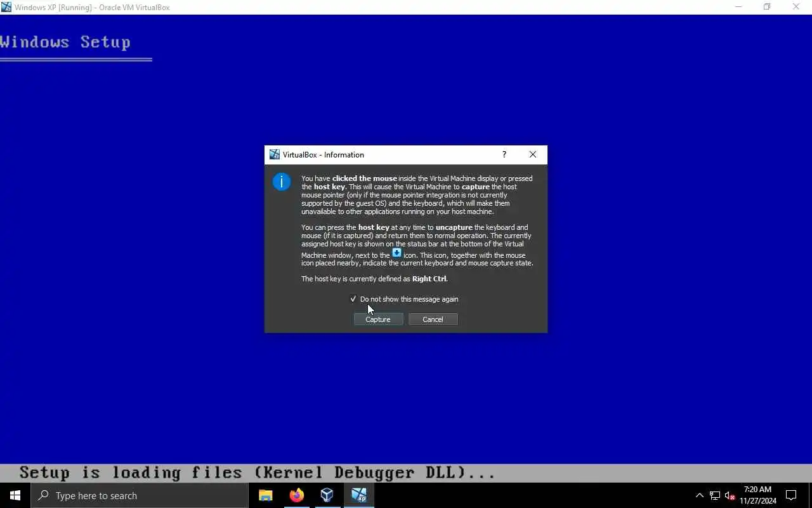Cancel the VirtualBox information dialog
The image size is (812, 508).
tap(433, 319)
